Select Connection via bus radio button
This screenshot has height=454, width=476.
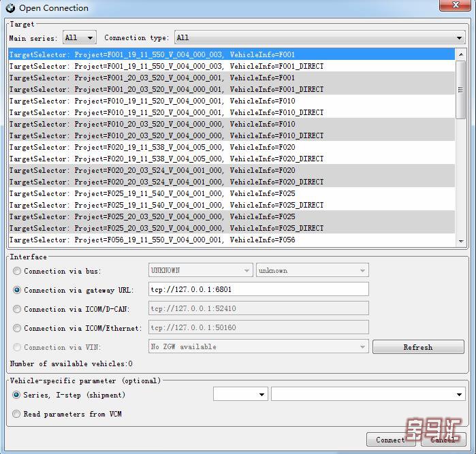[x=17, y=271]
